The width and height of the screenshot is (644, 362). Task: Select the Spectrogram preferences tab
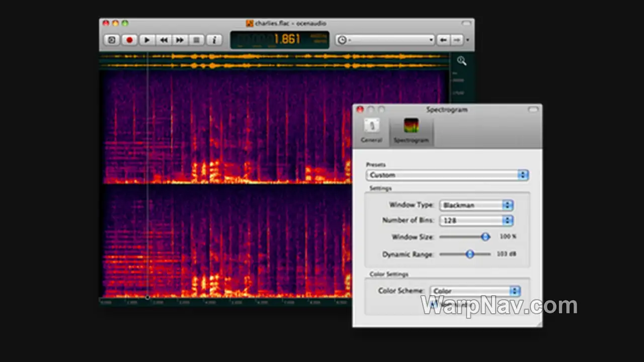click(x=411, y=131)
